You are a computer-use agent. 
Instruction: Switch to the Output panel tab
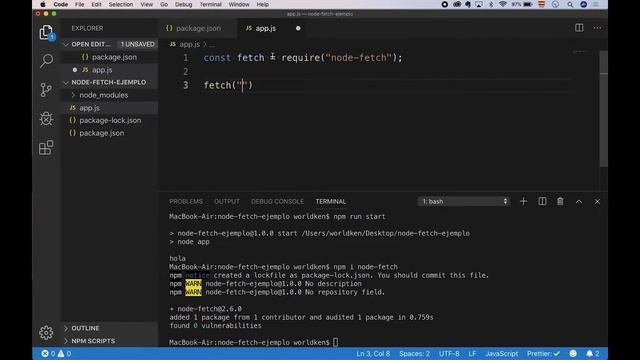227,202
